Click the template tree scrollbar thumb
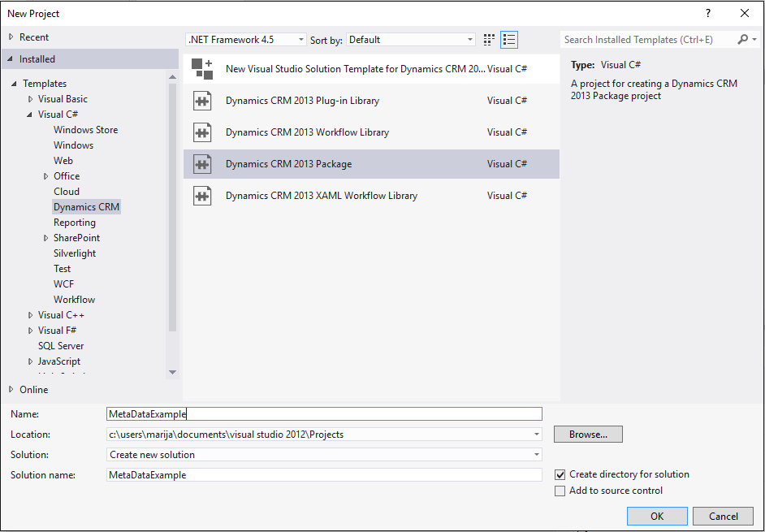Viewport: 765px width, 532px height. pyautogui.click(x=172, y=207)
